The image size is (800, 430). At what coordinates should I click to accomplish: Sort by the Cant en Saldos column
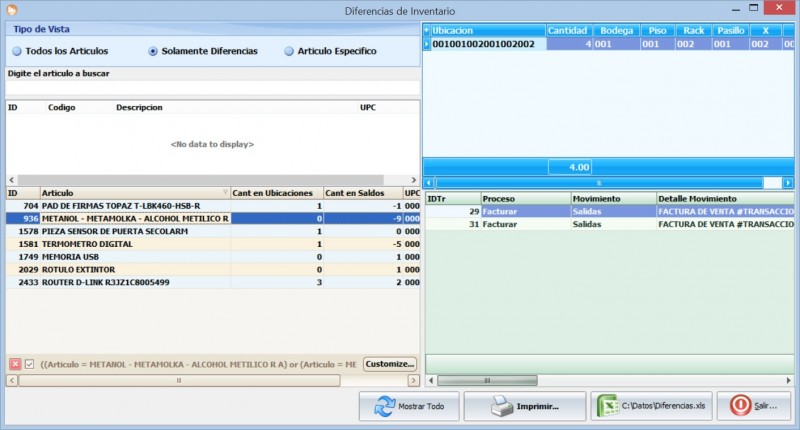click(362, 193)
